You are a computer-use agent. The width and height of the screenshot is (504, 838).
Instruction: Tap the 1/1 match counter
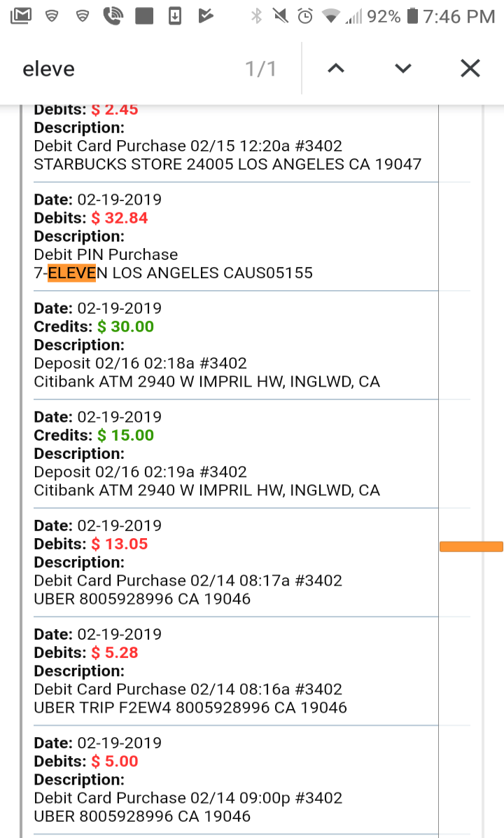pyautogui.click(x=260, y=69)
